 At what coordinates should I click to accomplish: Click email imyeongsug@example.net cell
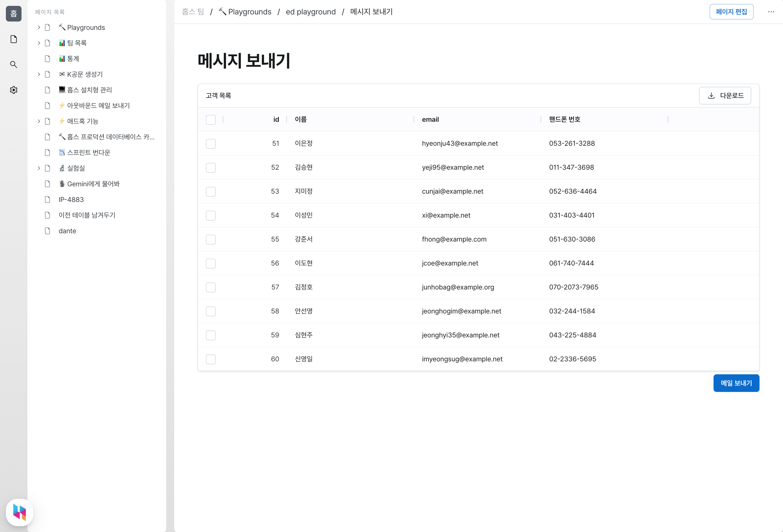tap(462, 359)
